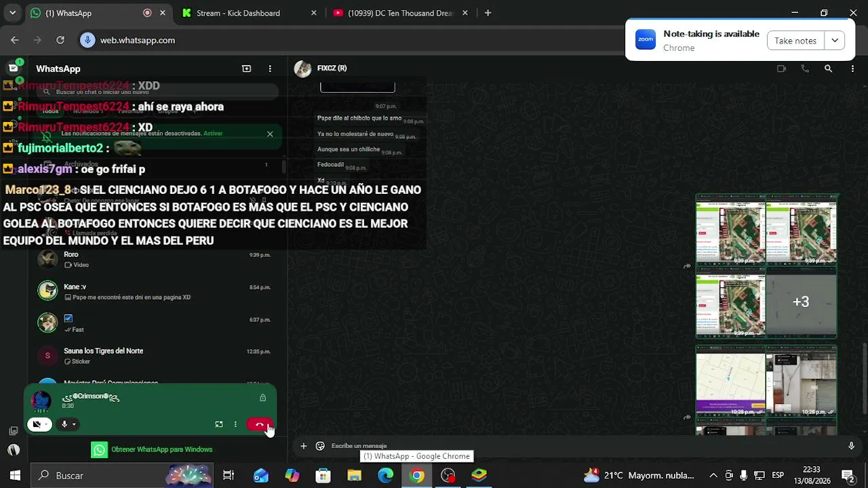The height and width of the screenshot is (488, 868).
Task: Open FIXCZ chat menu three dots
Action: pyautogui.click(x=852, y=68)
